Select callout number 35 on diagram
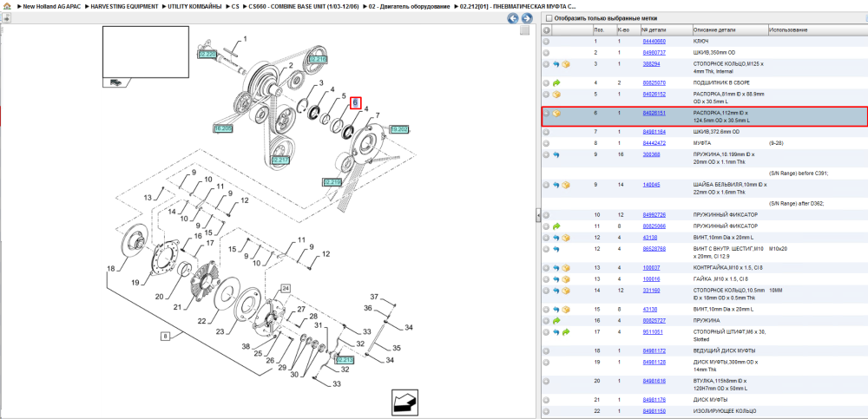This screenshot has width=868, height=419. (x=397, y=348)
